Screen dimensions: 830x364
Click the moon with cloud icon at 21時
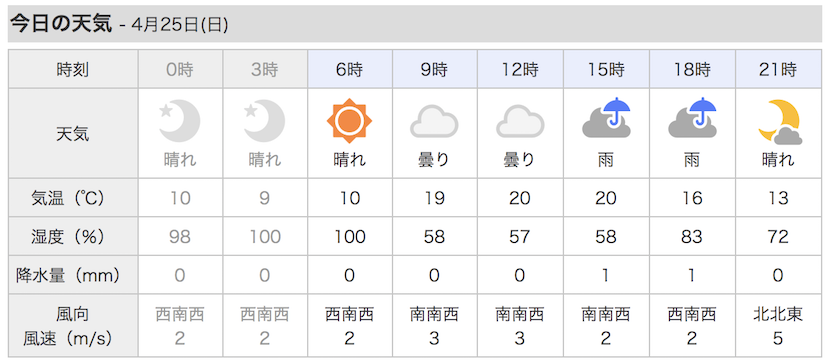coord(779,122)
